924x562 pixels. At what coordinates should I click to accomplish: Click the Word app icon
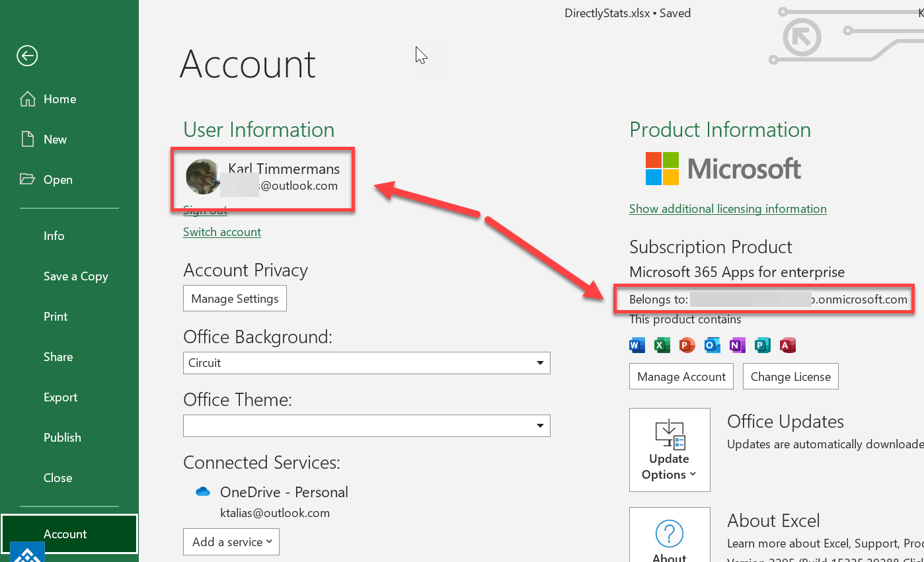(x=637, y=345)
